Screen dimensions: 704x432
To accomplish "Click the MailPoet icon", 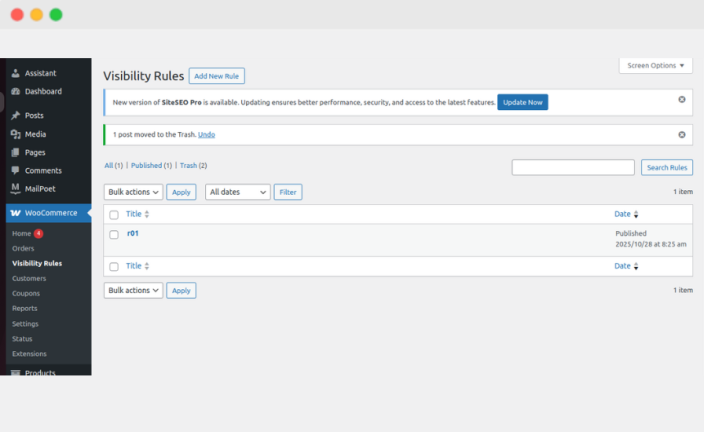I will tap(15, 188).
